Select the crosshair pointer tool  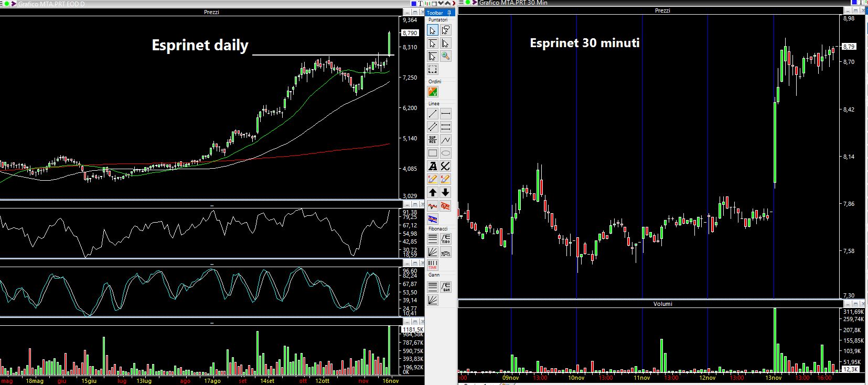click(433, 56)
